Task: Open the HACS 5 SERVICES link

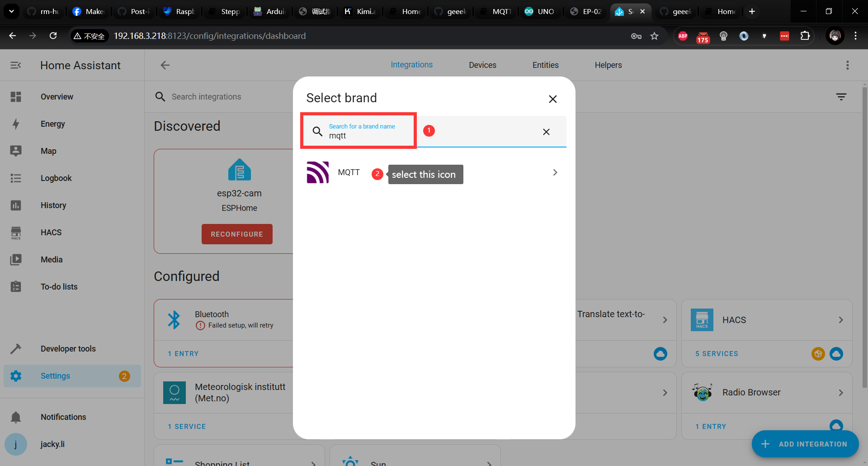Action: coord(717,354)
